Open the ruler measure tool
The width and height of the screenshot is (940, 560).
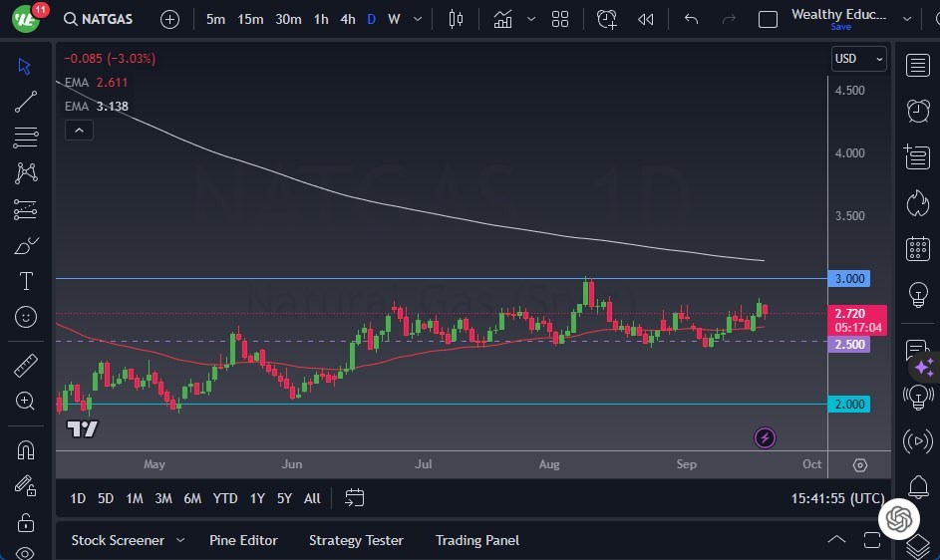26,366
